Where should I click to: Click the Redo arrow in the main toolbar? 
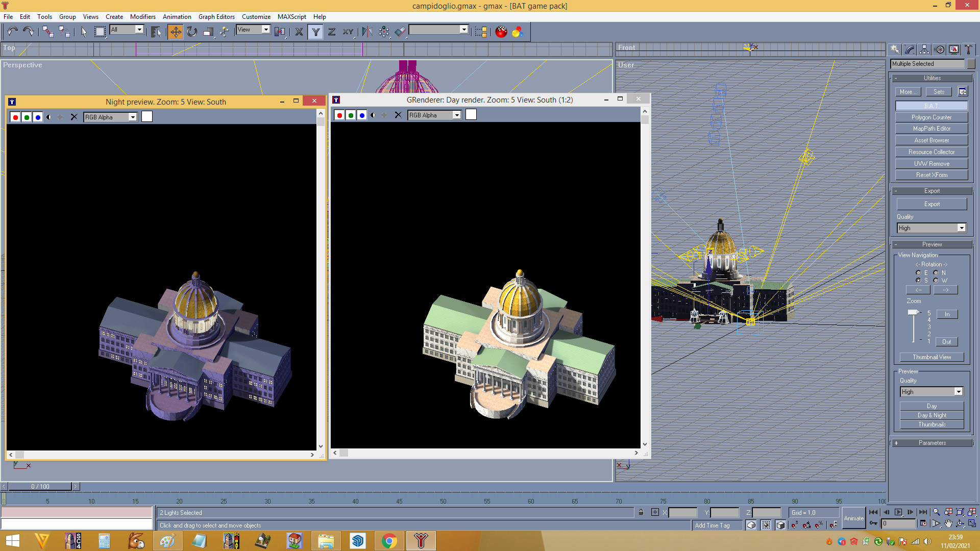point(29,32)
